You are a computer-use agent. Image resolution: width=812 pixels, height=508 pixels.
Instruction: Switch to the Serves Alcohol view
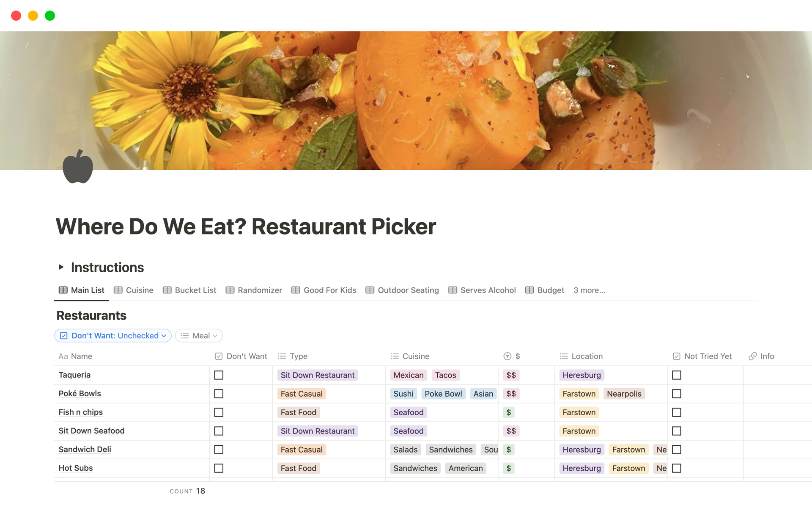(486, 290)
